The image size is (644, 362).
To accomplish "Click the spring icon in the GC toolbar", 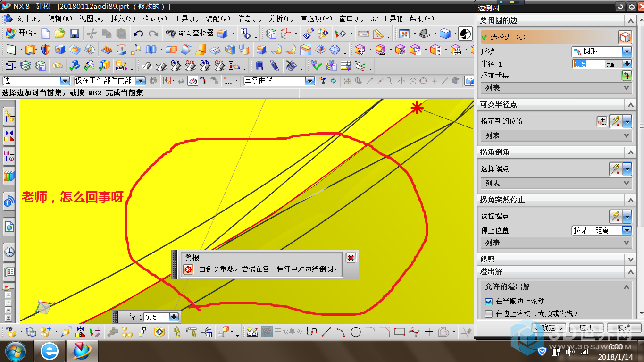I will pyautogui.click(x=275, y=66).
